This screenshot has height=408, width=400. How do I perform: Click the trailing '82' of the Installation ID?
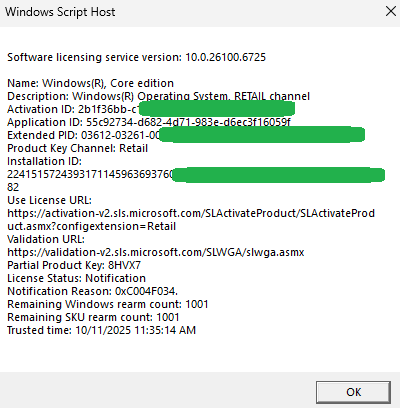13,187
